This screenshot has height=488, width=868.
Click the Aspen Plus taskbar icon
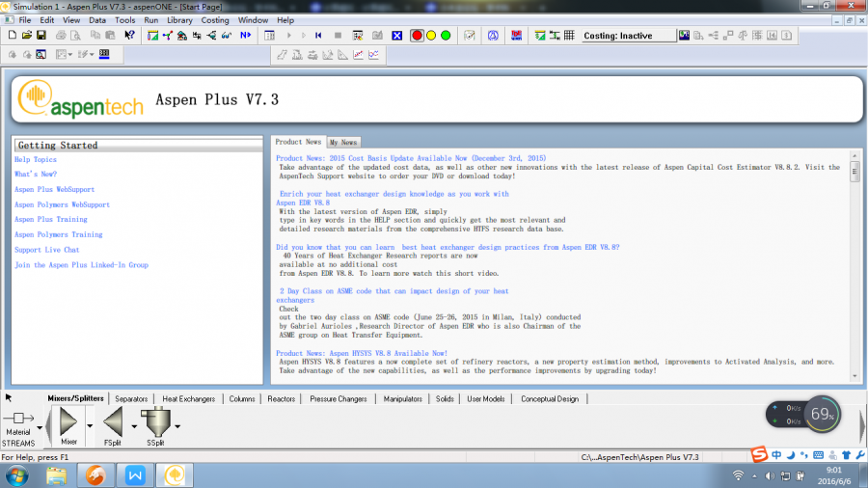point(175,475)
